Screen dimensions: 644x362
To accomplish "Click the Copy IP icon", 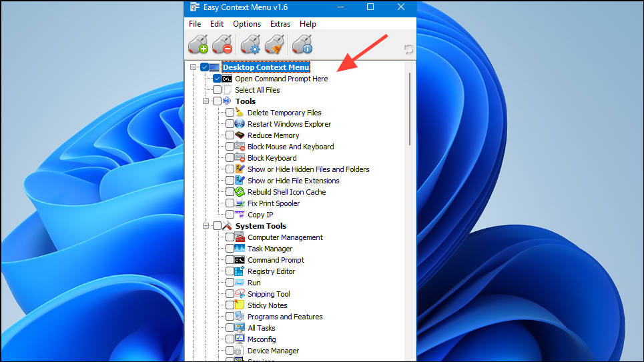I will coord(240,214).
